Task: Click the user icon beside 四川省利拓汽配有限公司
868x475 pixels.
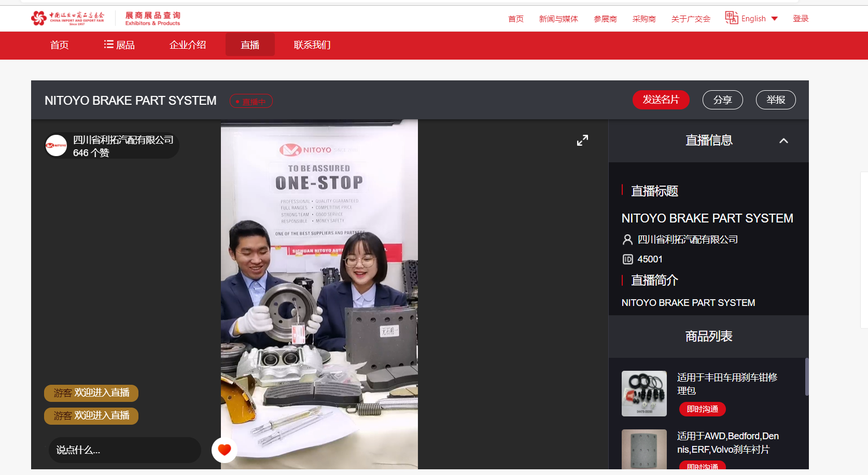Action: pos(627,240)
